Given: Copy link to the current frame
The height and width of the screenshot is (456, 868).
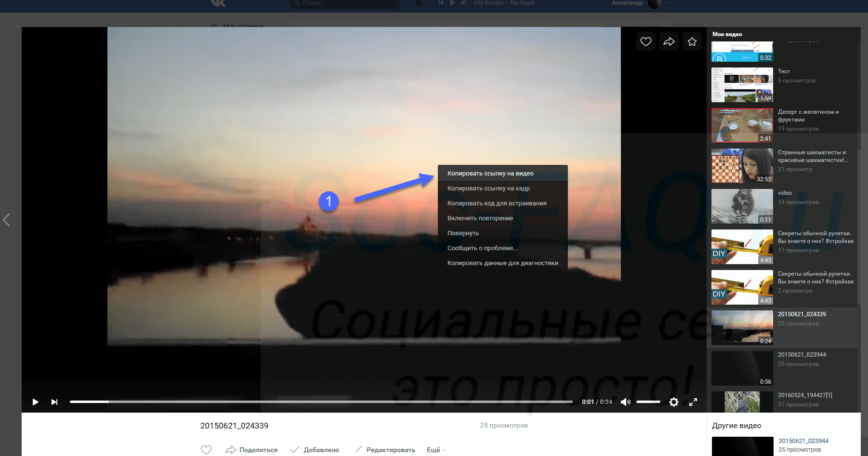Looking at the screenshot, I should pos(502,188).
